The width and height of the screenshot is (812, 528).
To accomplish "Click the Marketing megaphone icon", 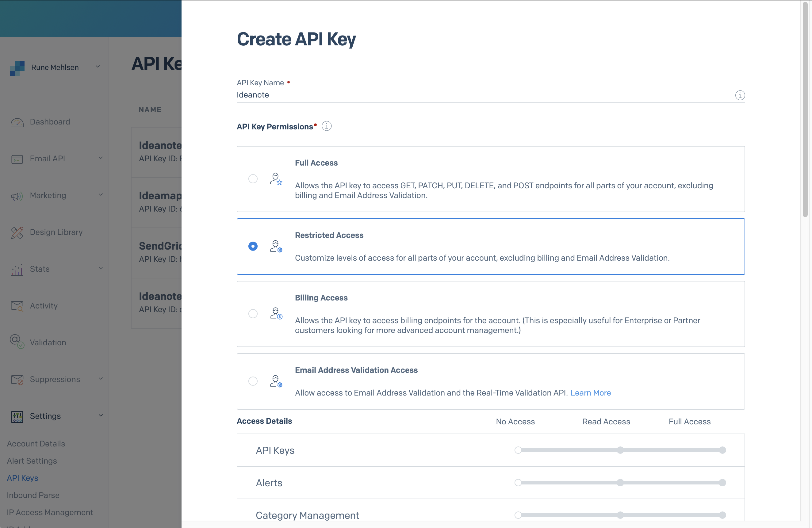I will pyautogui.click(x=17, y=196).
